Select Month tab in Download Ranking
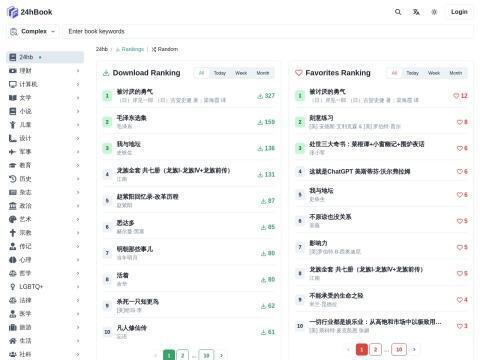 [263, 73]
